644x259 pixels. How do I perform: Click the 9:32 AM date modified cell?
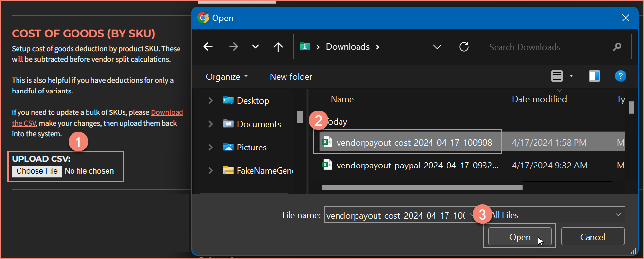point(550,166)
